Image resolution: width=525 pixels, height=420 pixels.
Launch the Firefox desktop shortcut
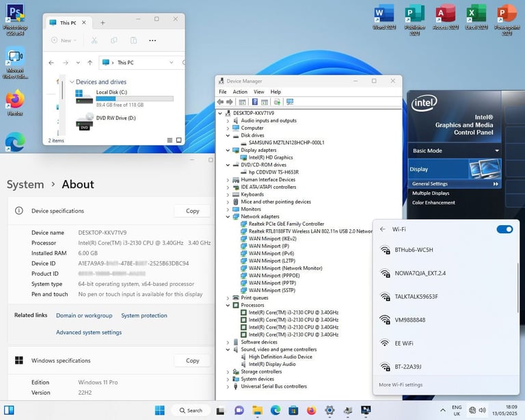click(15, 103)
